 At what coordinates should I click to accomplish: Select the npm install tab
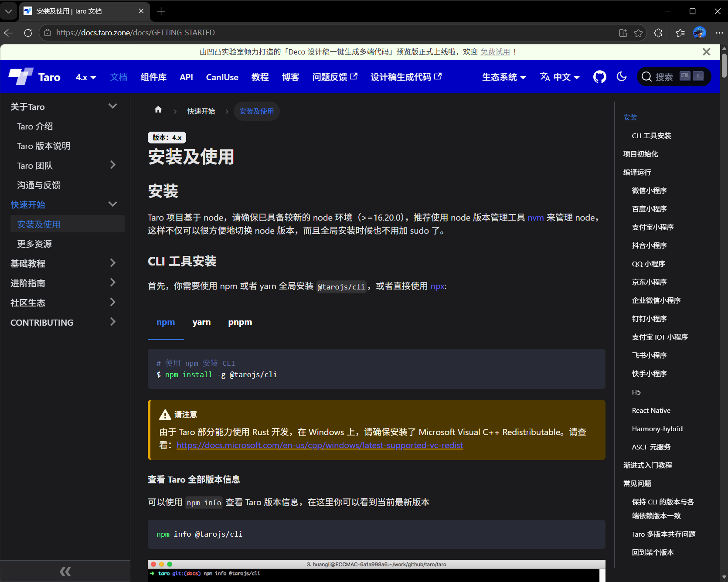166,322
